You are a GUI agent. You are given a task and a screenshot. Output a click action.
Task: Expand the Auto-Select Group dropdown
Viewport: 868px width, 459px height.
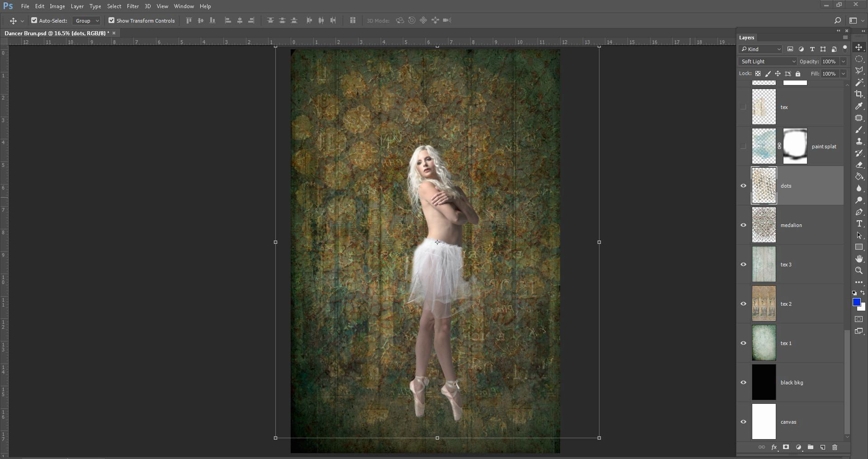point(87,21)
